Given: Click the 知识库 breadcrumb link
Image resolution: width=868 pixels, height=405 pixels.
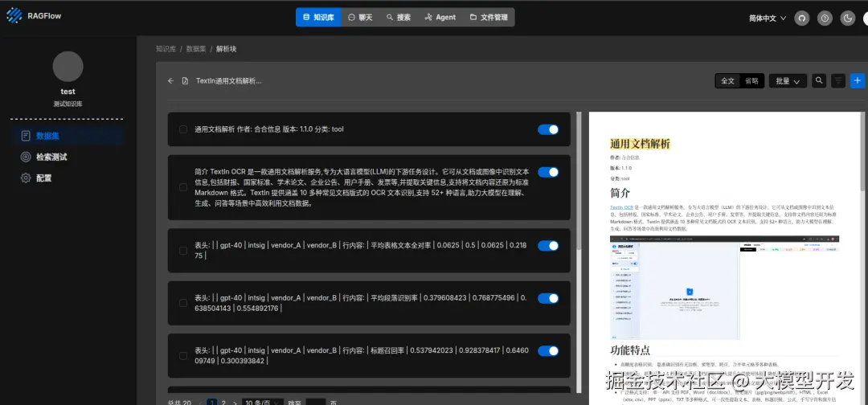Looking at the screenshot, I should pyautogui.click(x=166, y=49).
